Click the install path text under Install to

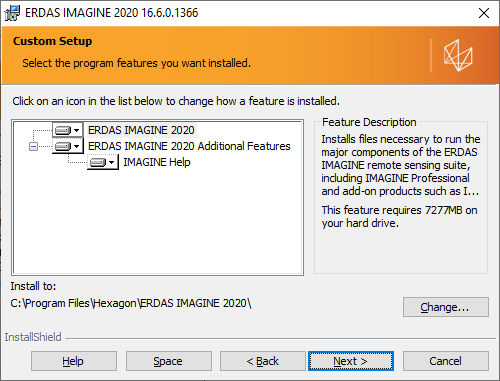[x=131, y=303]
